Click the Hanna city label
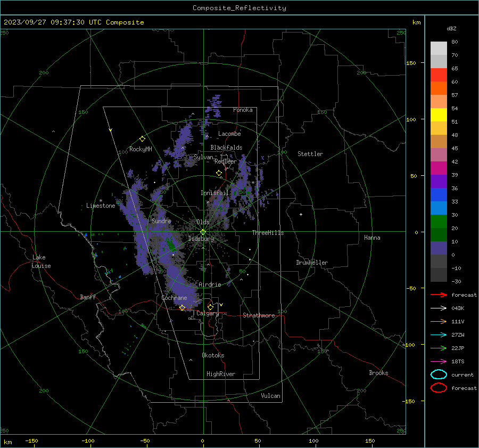 (372, 238)
